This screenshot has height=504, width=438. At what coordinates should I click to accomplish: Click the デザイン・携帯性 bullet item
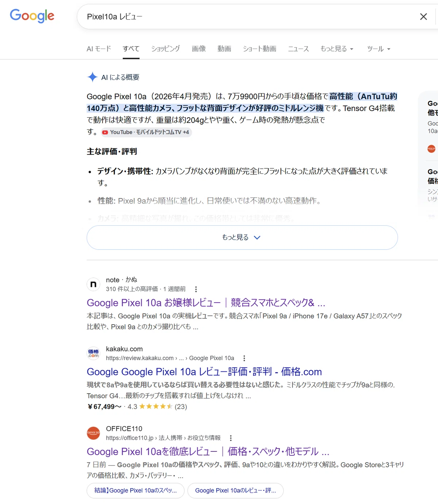(x=242, y=177)
